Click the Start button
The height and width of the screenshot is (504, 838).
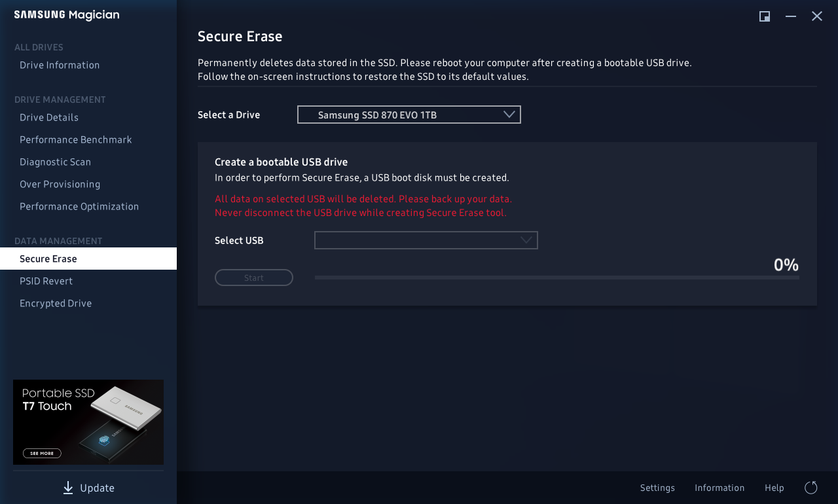pos(254,278)
